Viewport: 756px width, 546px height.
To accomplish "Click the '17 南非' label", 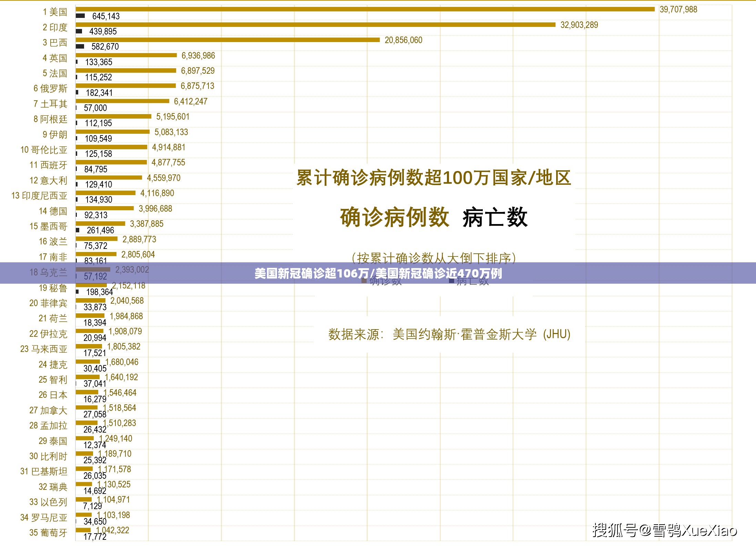I will [53, 257].
